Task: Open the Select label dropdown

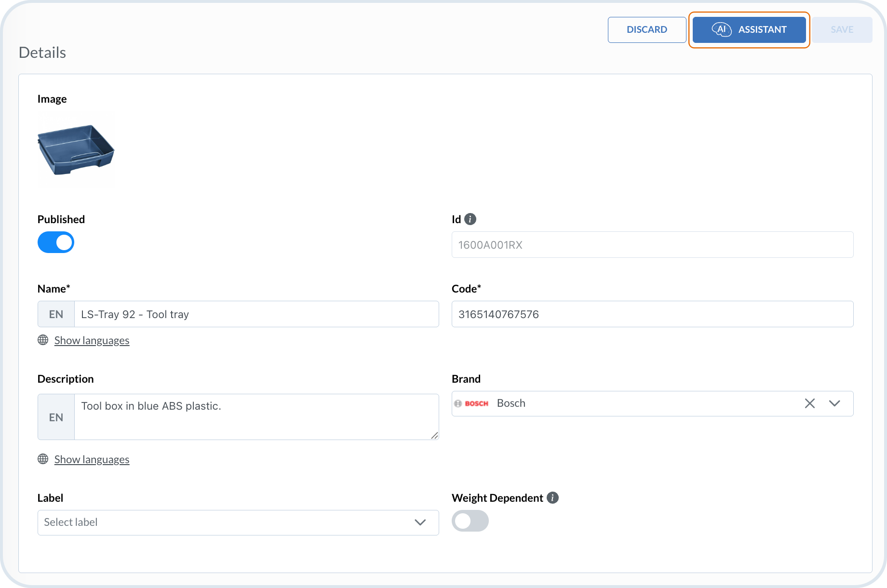Action: pos(238,522)
